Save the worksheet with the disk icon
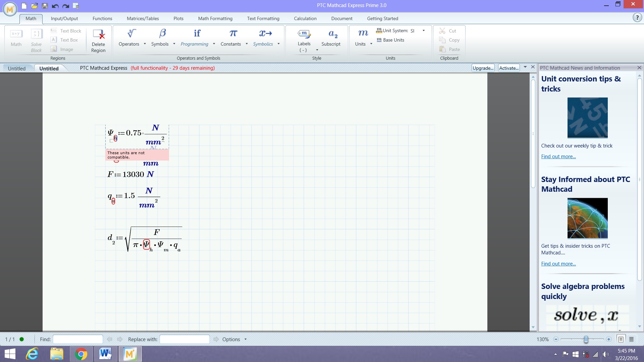 click(45, 6)
